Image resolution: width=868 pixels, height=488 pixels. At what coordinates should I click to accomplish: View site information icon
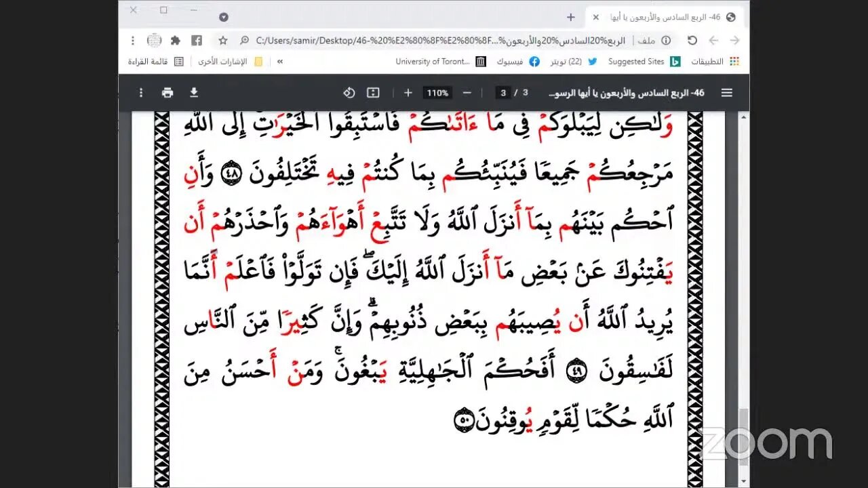[x=667, y=41]
